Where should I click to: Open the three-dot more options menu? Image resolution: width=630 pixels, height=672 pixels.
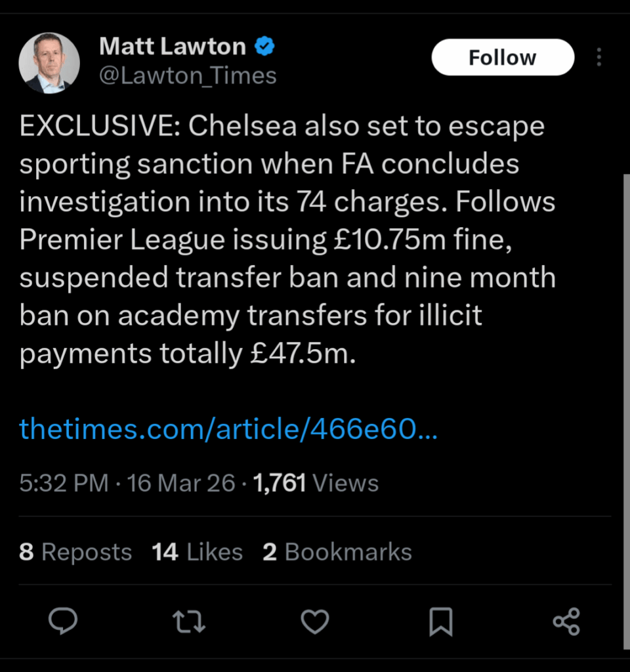(x=599, y=57)
